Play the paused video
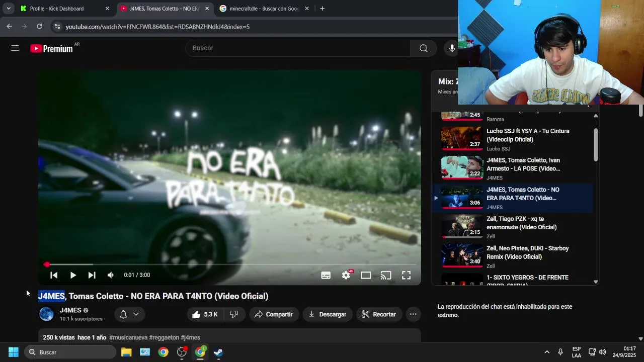The image size is (644, 362). click(x=73, y=275)
